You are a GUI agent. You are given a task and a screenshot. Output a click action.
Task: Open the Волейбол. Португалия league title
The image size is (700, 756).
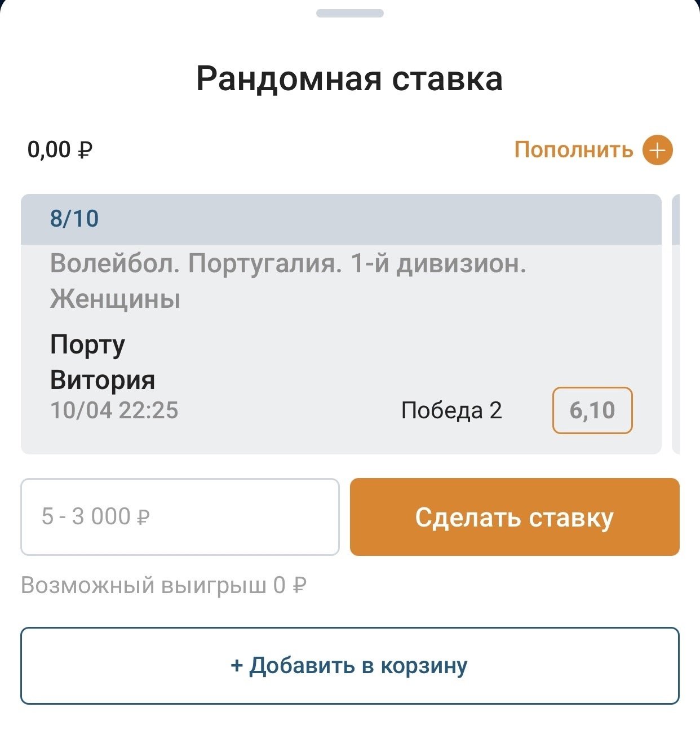[288, 264]
